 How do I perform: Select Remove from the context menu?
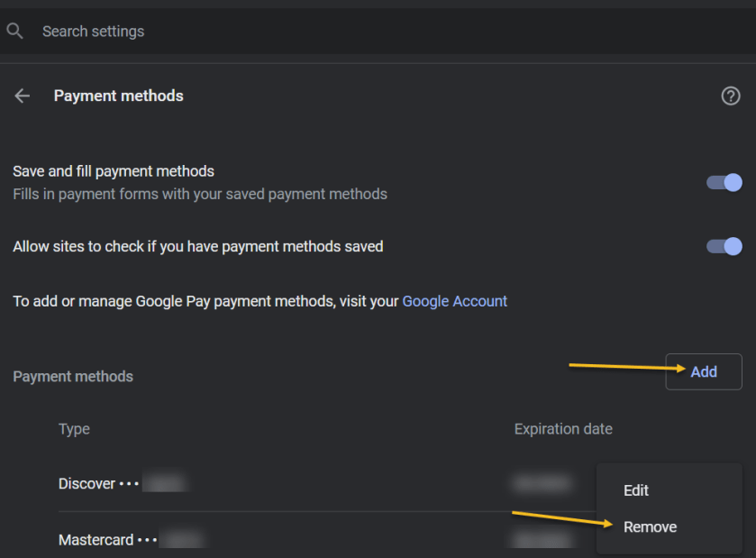click(x=650, y=526)
